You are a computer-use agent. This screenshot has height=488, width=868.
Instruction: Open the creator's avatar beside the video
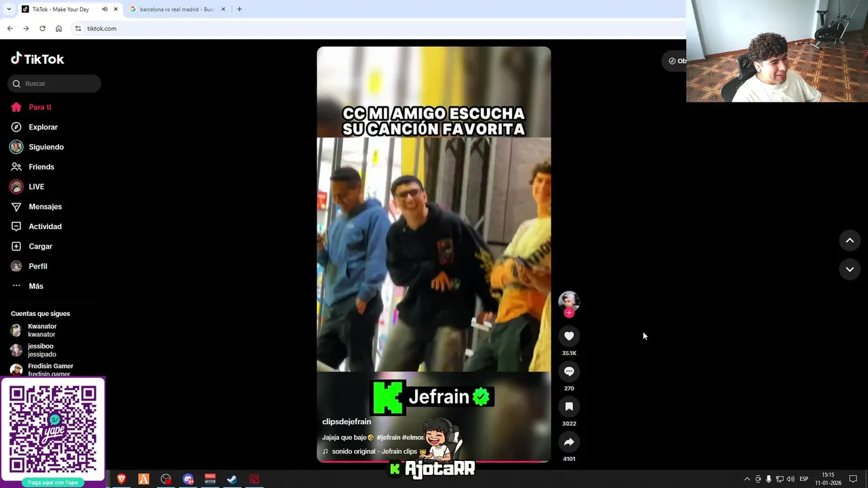point(569,300)
